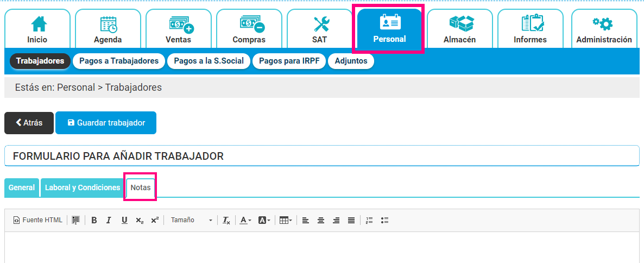Select the Trabajadores submenu
Screen dimensions: 644x263
coord(40,61)
